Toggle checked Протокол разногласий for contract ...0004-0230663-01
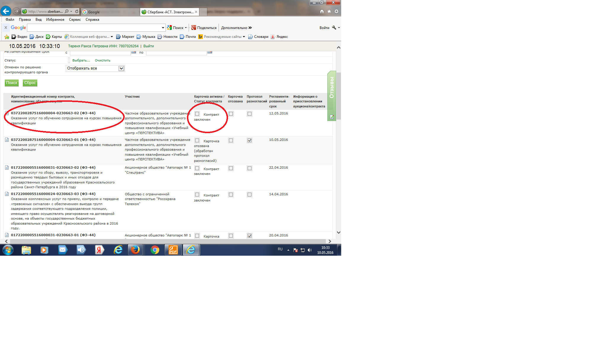The height and width of the screenshot is (364, 590). 249,141
